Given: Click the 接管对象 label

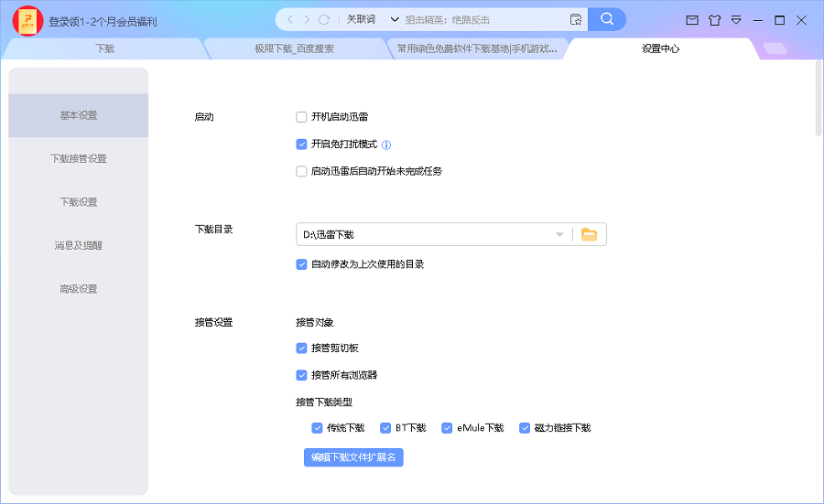Looking at the screenshot, I should point(314,322).
